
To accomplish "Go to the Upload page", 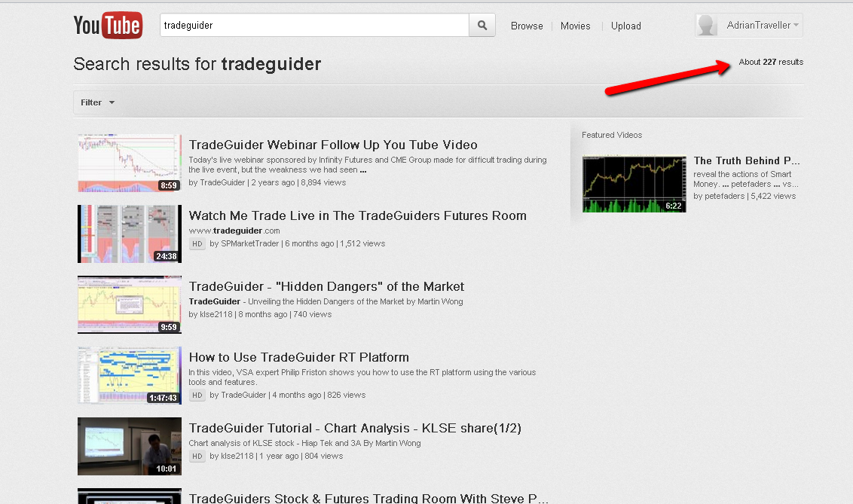I will (625, 26).
